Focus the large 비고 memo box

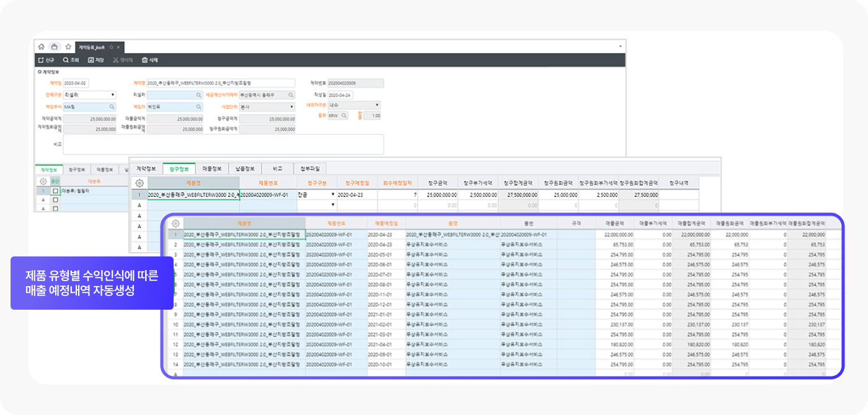click(x=223, y=144)
